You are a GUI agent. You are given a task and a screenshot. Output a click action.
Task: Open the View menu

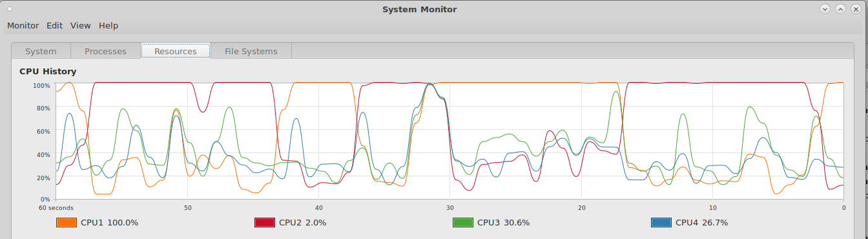coord(81,26)
